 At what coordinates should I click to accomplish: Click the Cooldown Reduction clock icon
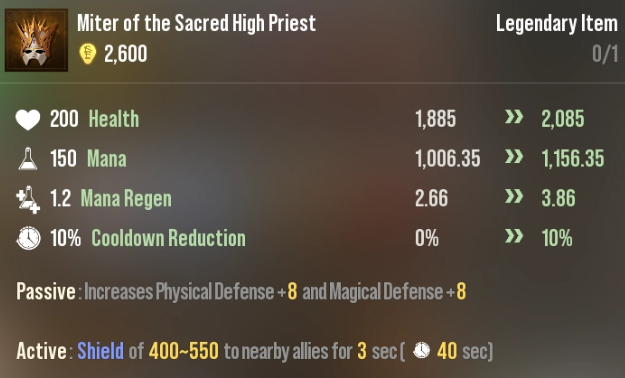pyautogui.click(x=28, y=238)
